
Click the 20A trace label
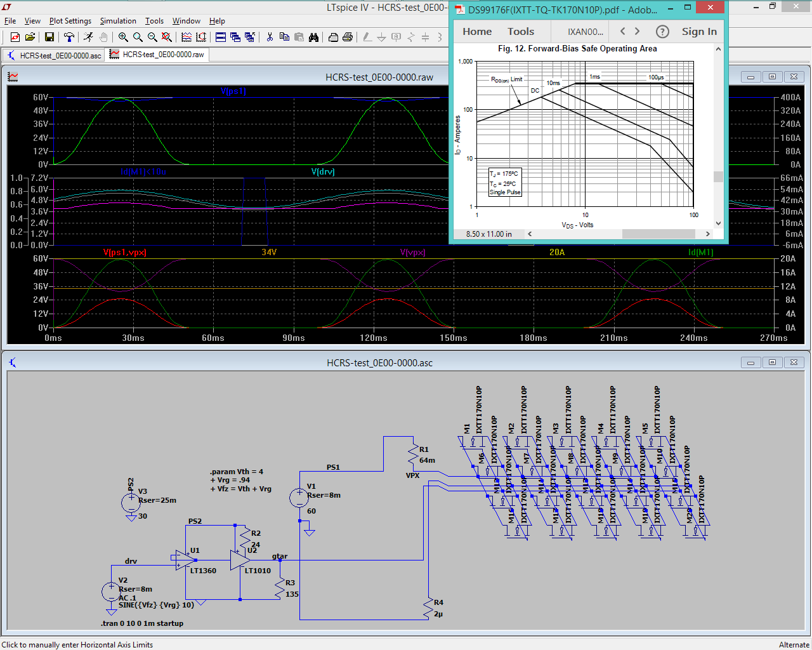[557, 253]
